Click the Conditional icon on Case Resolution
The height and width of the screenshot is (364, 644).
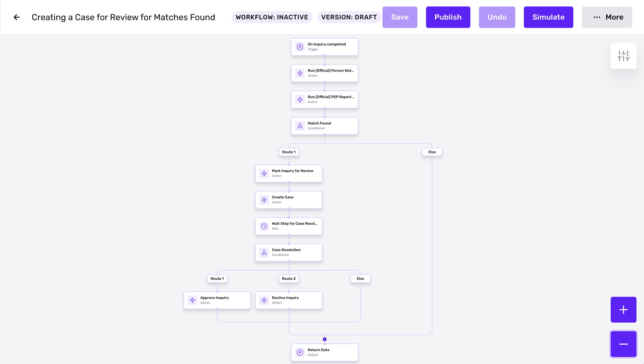pos(264,252)
